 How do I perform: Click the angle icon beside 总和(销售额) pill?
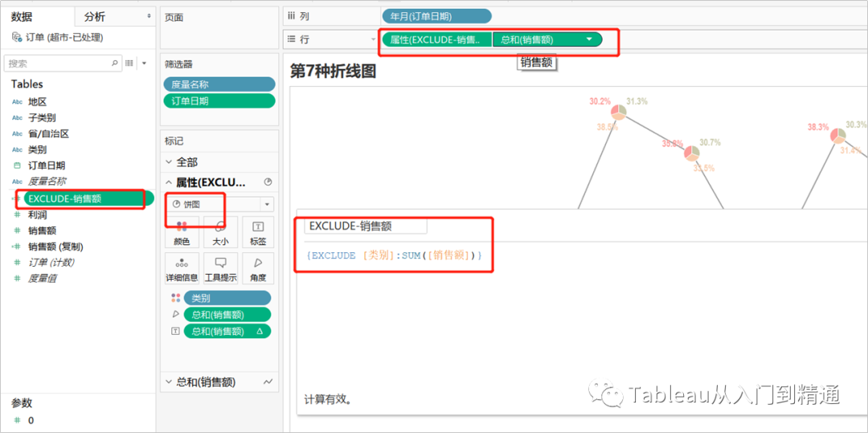[x=175, y=315]
